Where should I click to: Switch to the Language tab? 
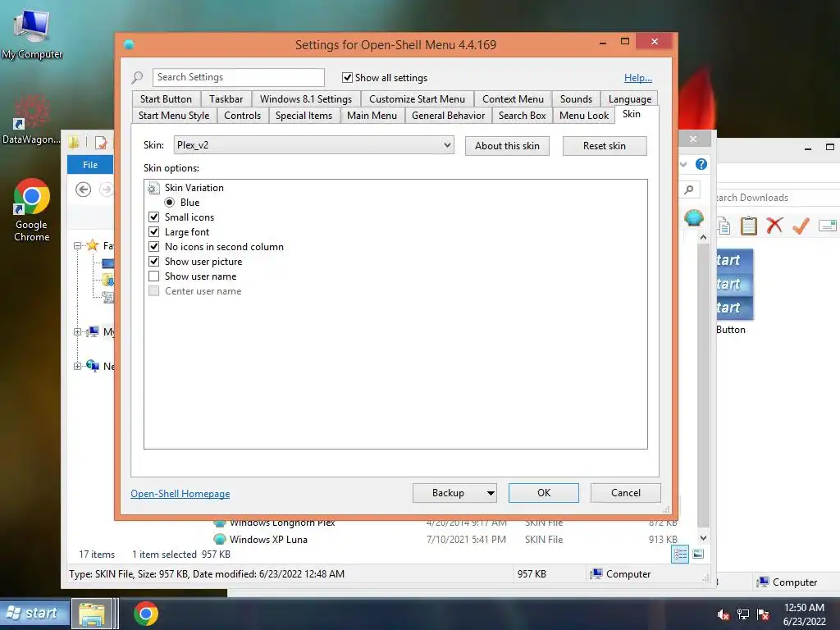629,99
